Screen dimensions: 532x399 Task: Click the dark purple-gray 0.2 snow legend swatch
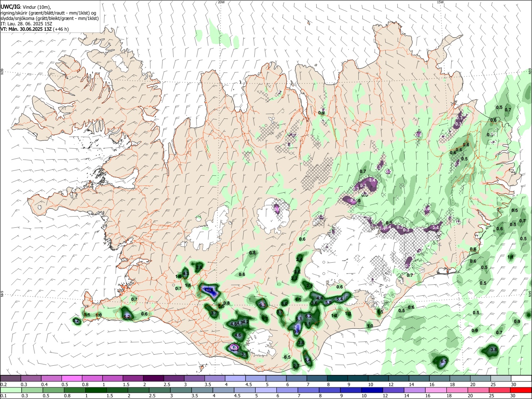(x=10, y=379)
